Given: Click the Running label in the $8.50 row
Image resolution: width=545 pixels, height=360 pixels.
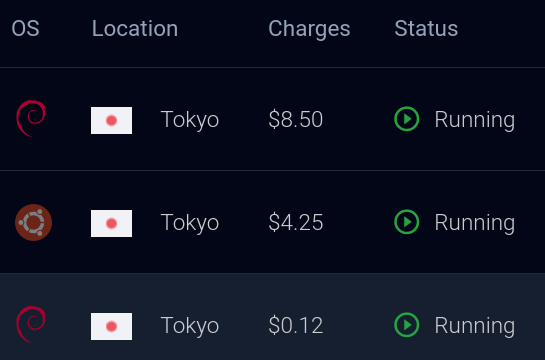Looking at the screenshot, I should (475, 121).
